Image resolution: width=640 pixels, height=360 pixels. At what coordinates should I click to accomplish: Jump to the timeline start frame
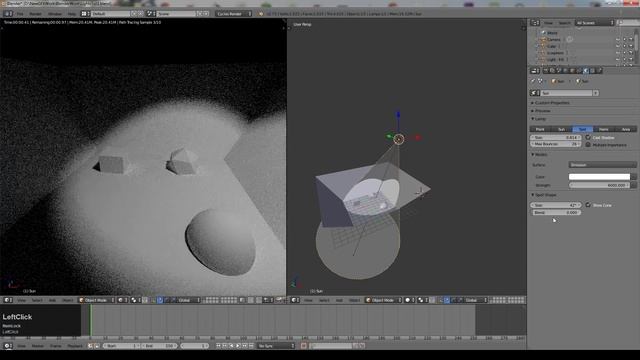[x=218, y=346]
